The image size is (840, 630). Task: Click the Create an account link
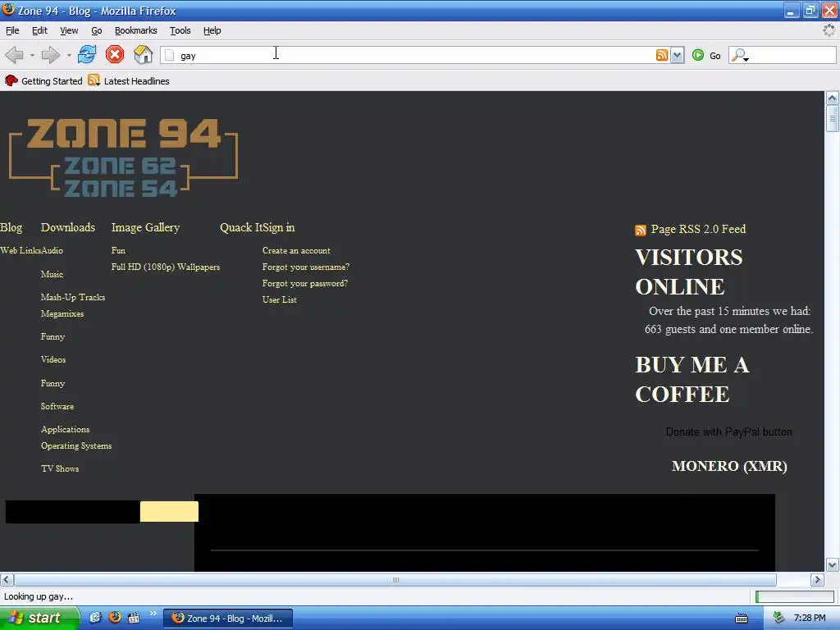click(296, 251)
